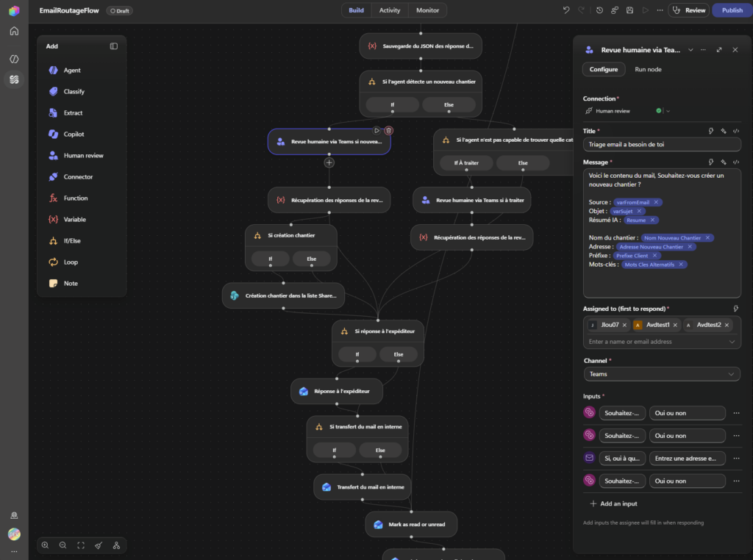Go to Home in the left sidebar
Screen dimensions: 753x560
(14, 31)
